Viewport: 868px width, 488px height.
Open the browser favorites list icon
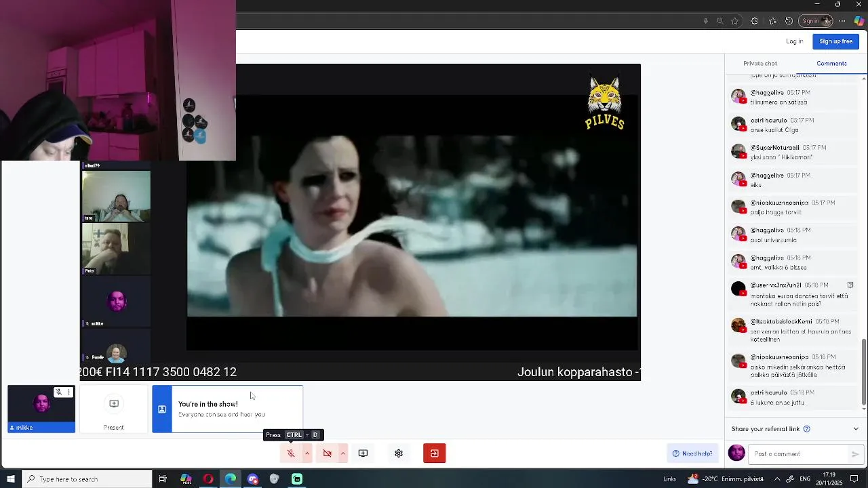click(x=772, y=21)
